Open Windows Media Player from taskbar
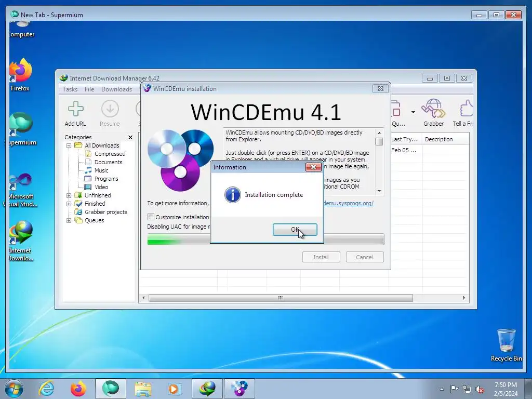This screenshot has height=399, width=532. pos(175,389)
